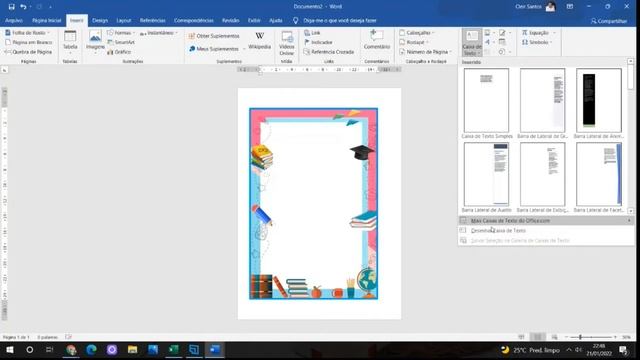Open the proofing status icon in status bar
Viewport: 640px width, 360px height.
coord(68,337)
